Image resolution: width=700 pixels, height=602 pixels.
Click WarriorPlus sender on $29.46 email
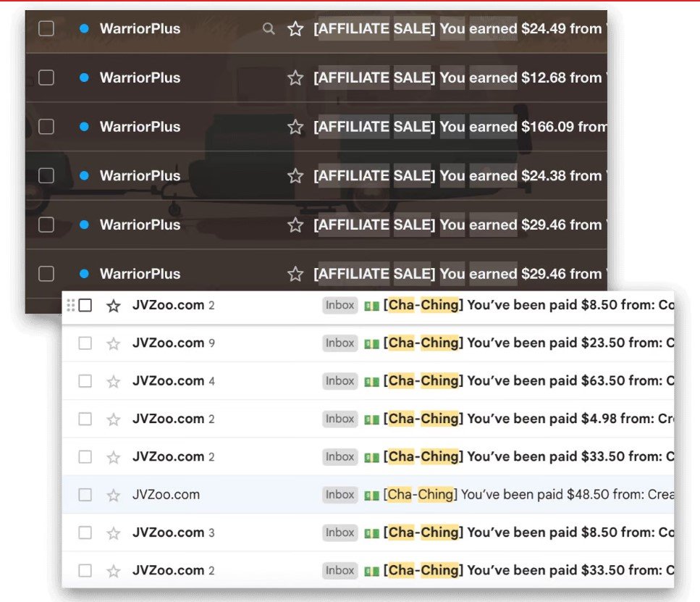(x=139, y=225)
